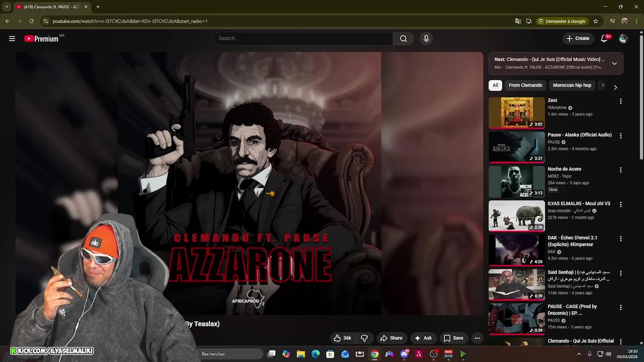Open the Chrome profile avatar
Screen dimensions: 644x362
[624, 21]
